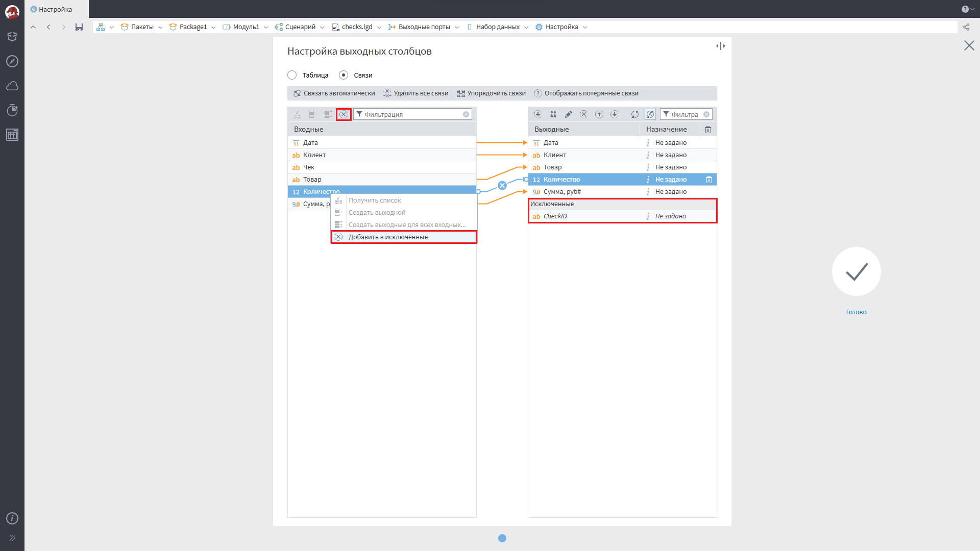The image size is (980, 551).
Task: Expand dropdown arrow after Пакеты breadcrumb
Action: coord(160,28)
